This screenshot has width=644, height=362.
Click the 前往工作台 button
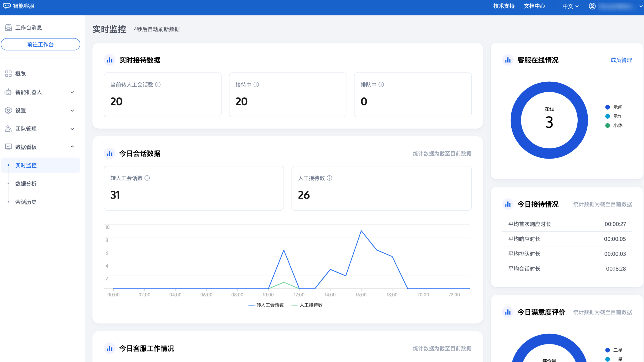click(x=40, y=44)
